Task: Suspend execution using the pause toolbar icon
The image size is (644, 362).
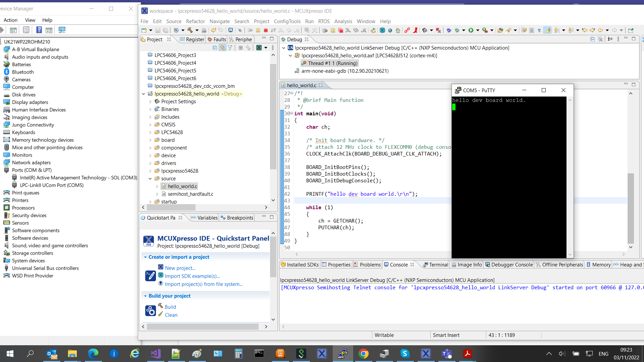Action: 258,30
